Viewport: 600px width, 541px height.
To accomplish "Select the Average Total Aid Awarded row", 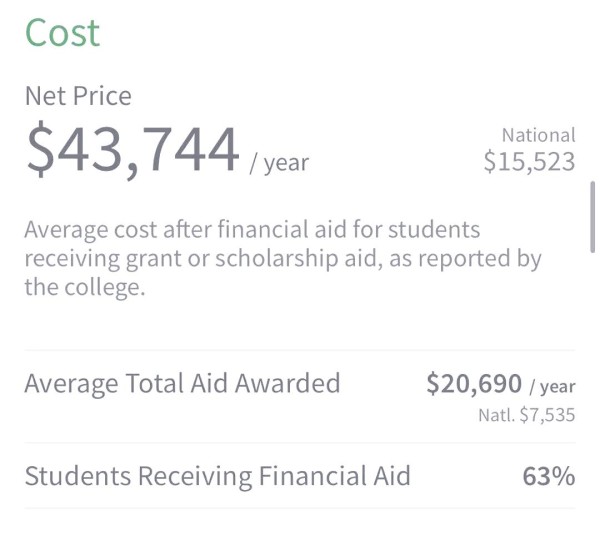I will click(x=300, y=396).
